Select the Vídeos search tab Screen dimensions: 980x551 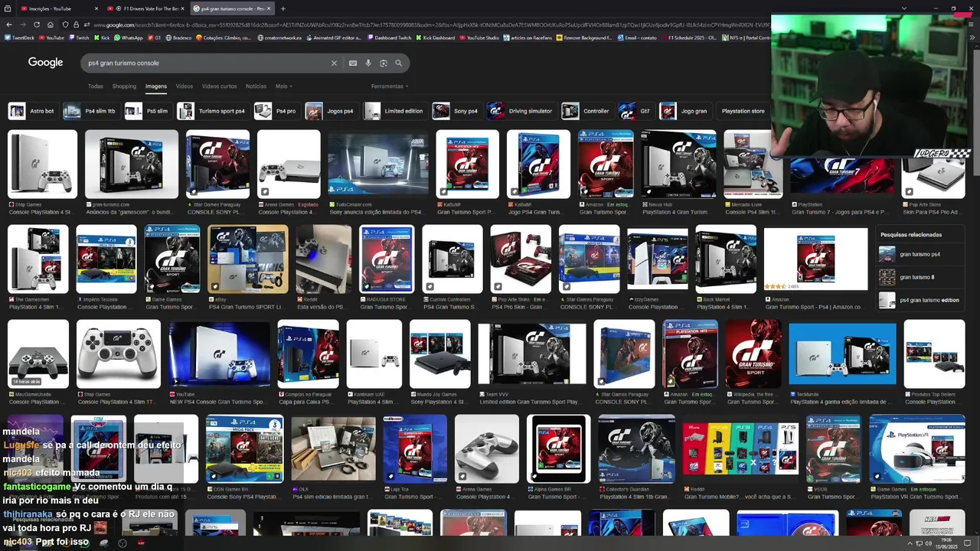click(185, 86)
